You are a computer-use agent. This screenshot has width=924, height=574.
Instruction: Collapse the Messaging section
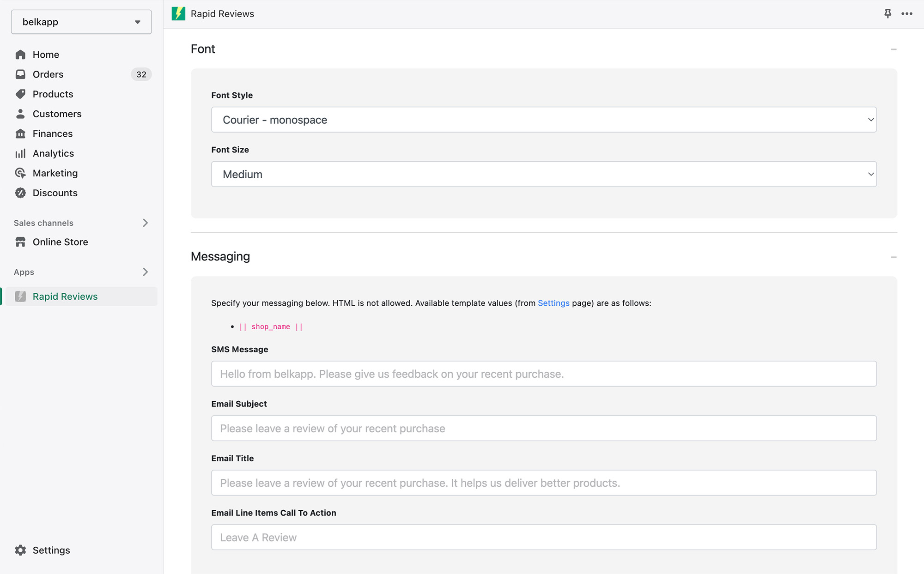tap(894, 257)
